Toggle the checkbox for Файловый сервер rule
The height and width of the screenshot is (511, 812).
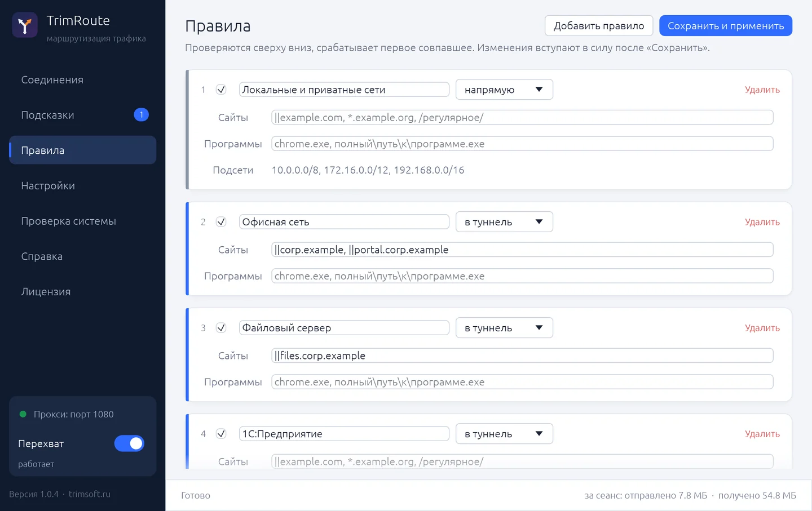[x=221, y=328]
